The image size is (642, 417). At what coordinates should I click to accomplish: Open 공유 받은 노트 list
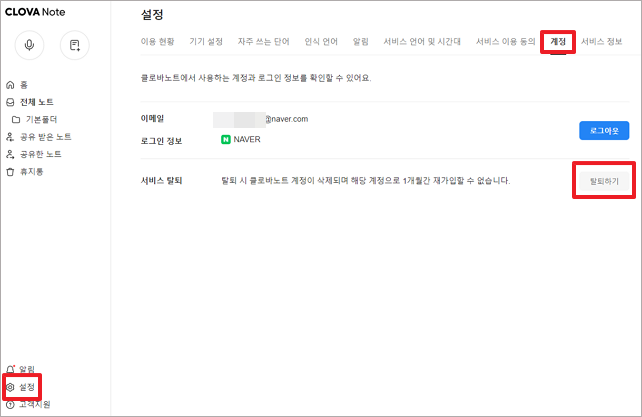43,137
